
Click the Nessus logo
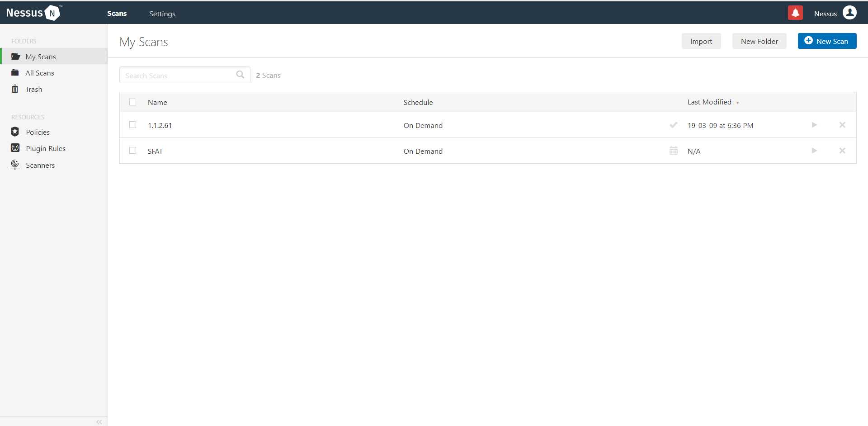click(x=34, y=13)
